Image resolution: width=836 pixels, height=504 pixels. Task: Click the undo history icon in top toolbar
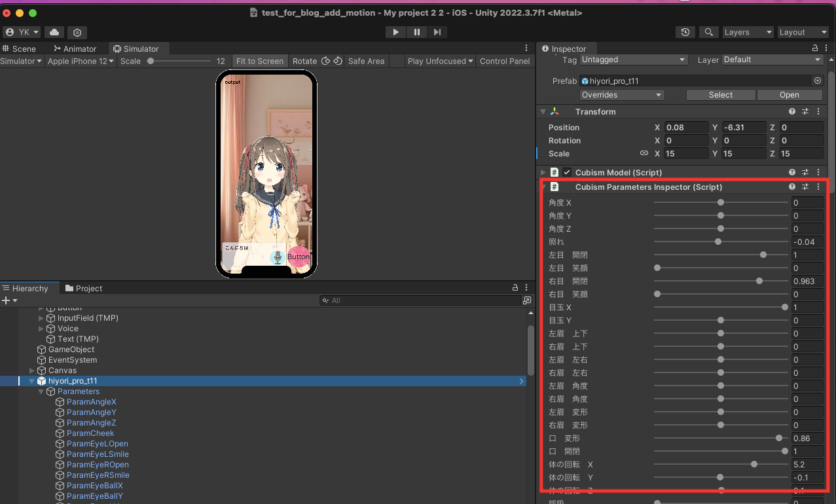[x=685, y=31]
